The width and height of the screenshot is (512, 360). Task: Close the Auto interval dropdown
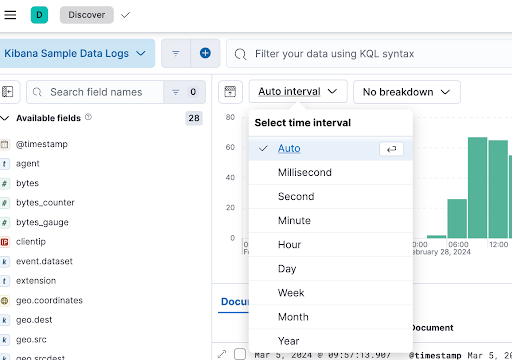pos(298,92)
